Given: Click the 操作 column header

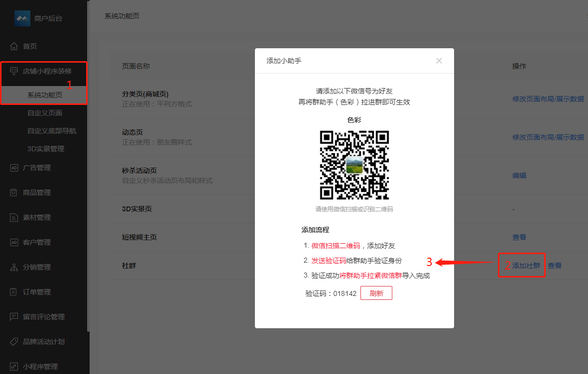Looking at the screenshot, I should tap(519, 66).
